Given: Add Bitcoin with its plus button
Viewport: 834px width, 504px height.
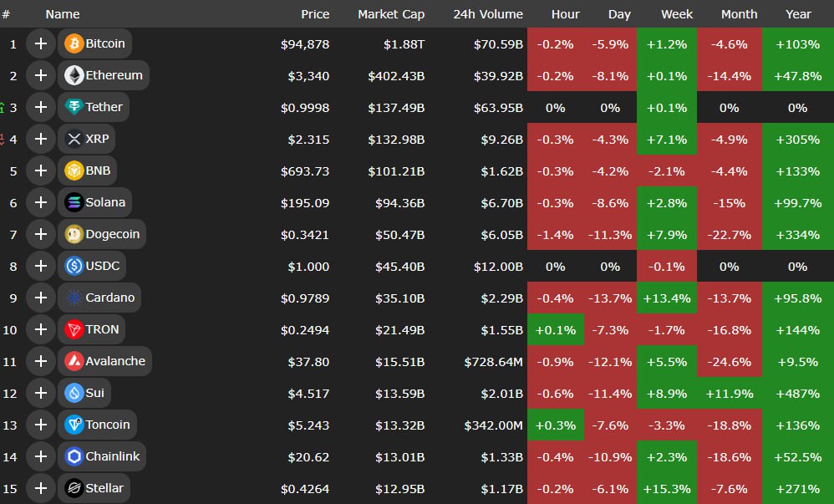Looking at the screenshot, I should coord(40,43).
